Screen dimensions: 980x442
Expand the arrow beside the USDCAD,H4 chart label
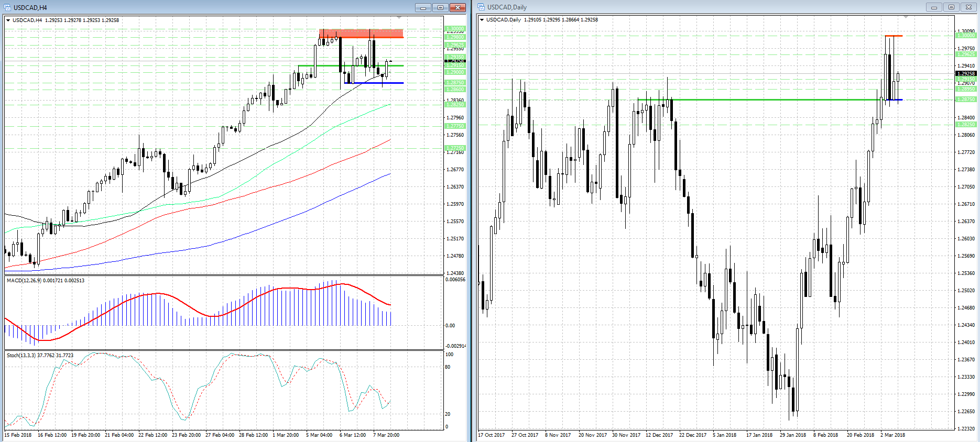[8, 20]
